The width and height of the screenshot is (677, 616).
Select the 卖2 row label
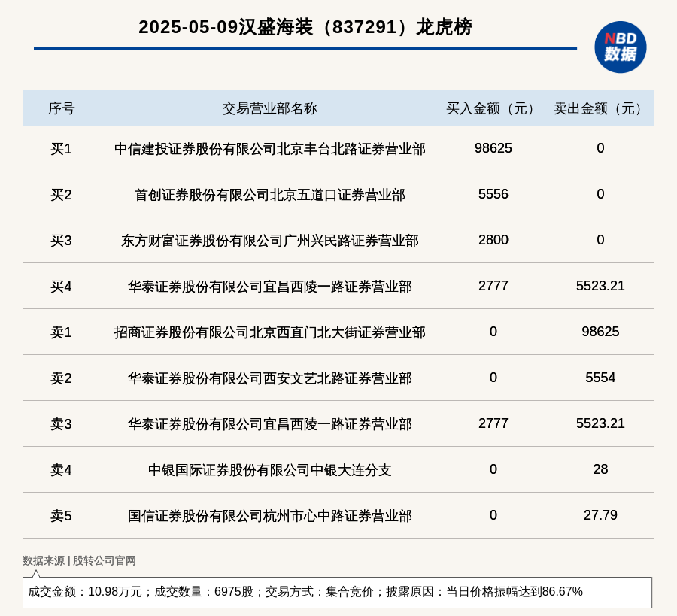pyautogui.click(x=62, y=378)
